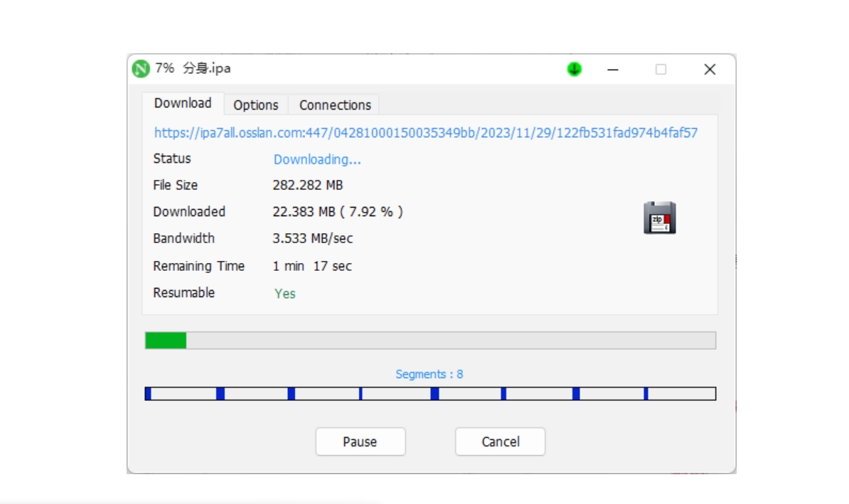Switch to the Options tab

click(x=255, y=104)
